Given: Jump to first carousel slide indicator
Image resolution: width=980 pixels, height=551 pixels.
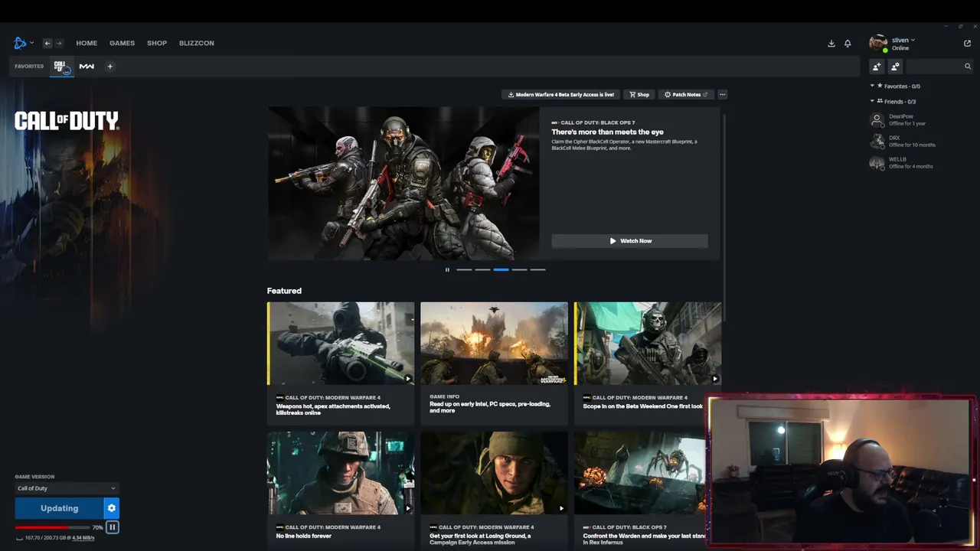Looking at the screenshot, I should [x=464, y=269].
